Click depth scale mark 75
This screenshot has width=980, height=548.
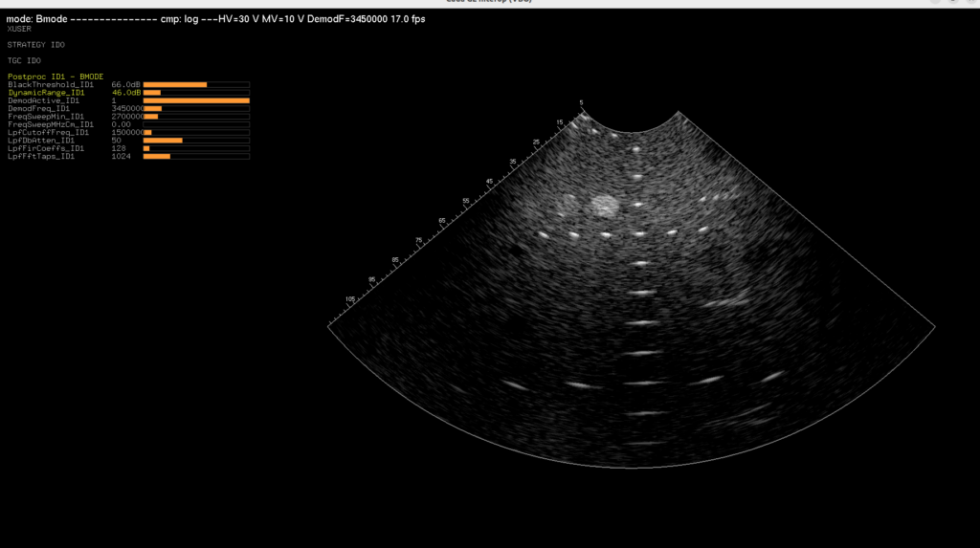click(x=419, y=241)
